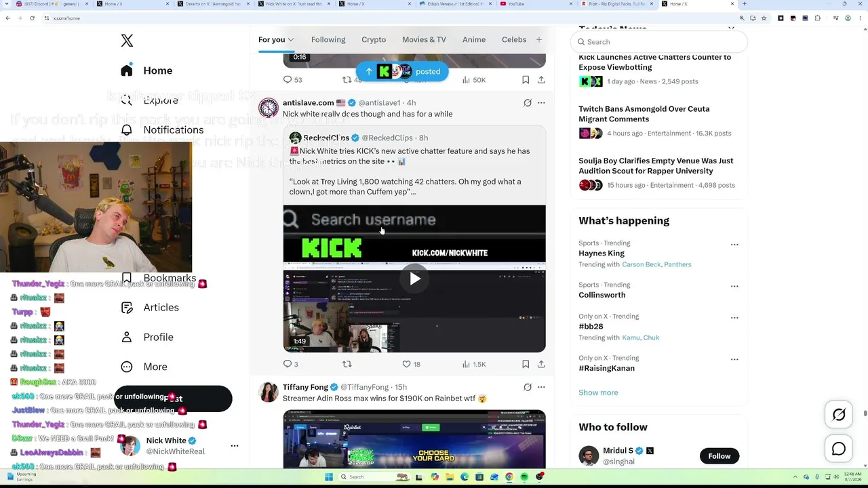868x488 pixels.
Task: Click into the X Search field
Action: tap(659, 42)
